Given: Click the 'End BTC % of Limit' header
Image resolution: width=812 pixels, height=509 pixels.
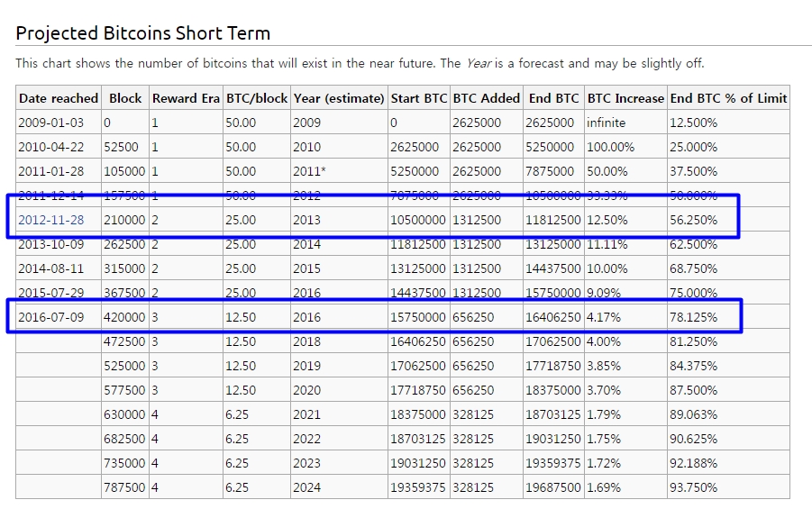Looking at the screenshot, I should point(728,98).
